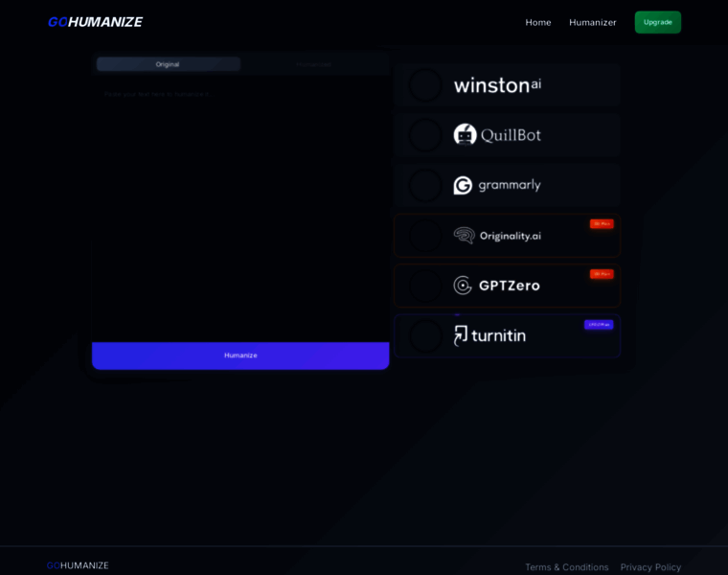Click the red badge on Originality.ai card

click(x=602, y=224)
